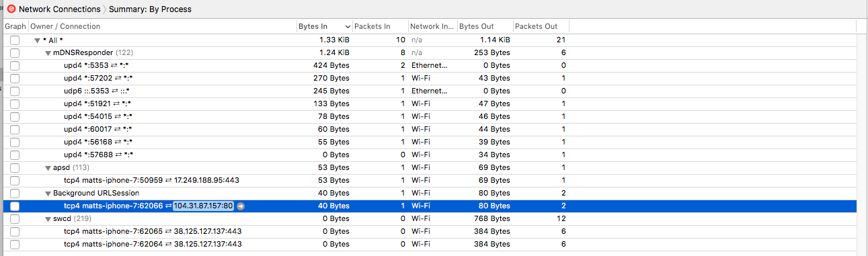
Task: Select the tcp4 matts-iphone-7:50959 connection row
Action: pyautogui.click(x=434, y=180)
